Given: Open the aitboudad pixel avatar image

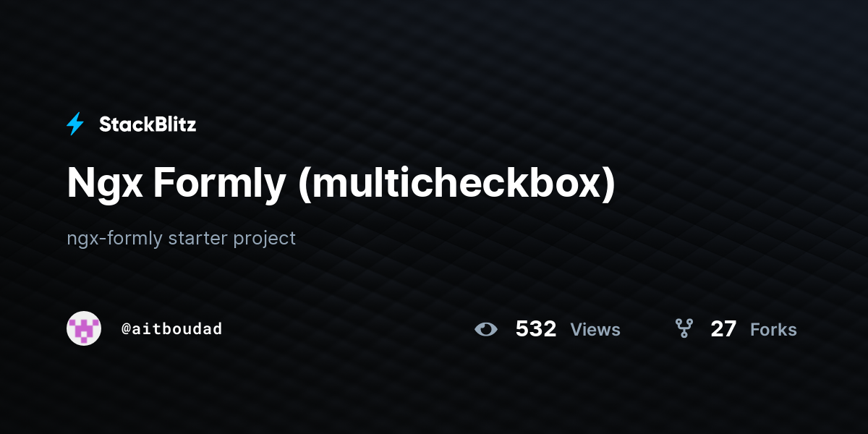Looking at the screenshot, I should click(84, 328).
